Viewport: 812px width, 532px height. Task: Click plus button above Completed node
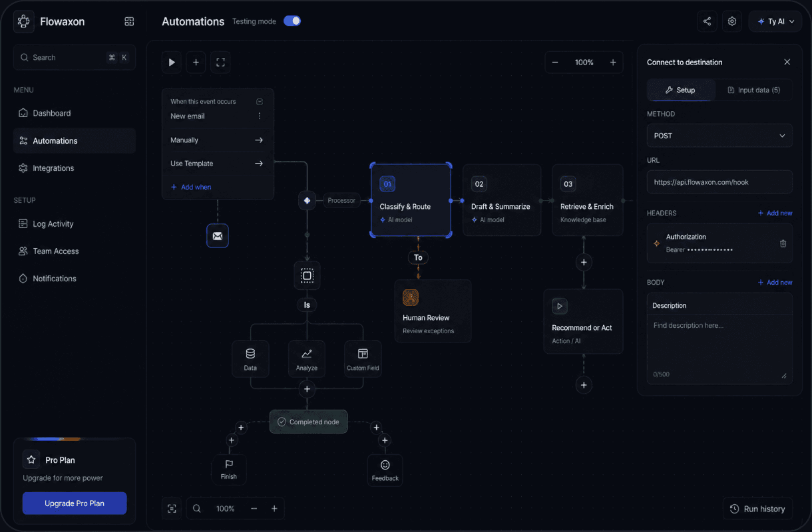(x=307, y=389)
